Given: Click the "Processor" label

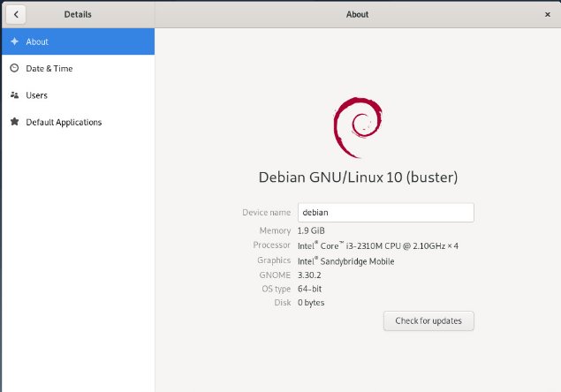Looking at the screenshot, I should click(271, 245).
